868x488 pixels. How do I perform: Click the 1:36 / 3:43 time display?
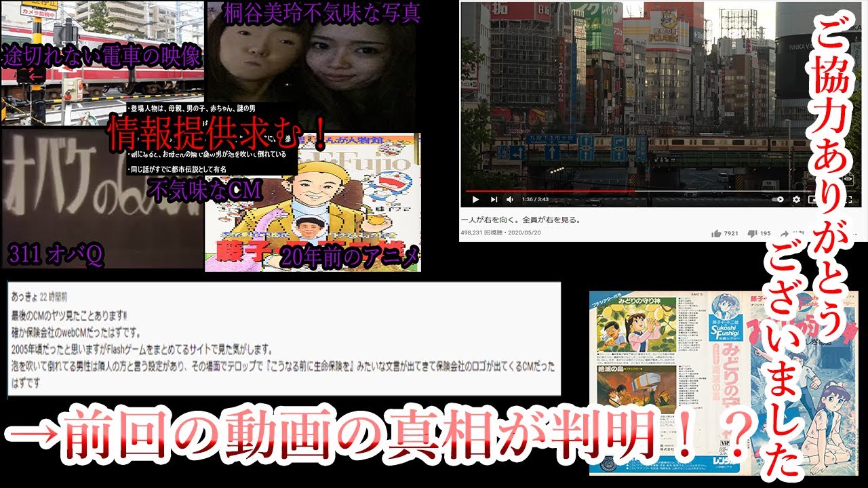tap(536, 200)
